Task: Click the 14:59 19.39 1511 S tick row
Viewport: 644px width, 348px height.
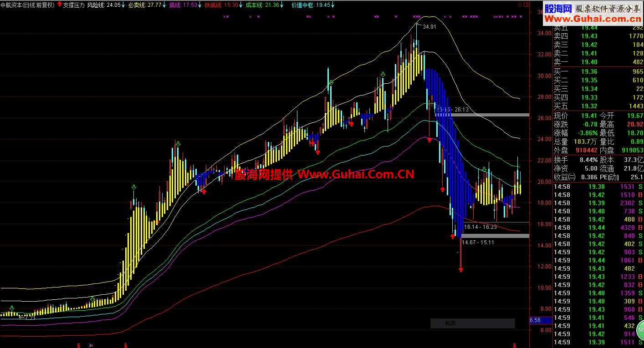Action: [598, 342]
